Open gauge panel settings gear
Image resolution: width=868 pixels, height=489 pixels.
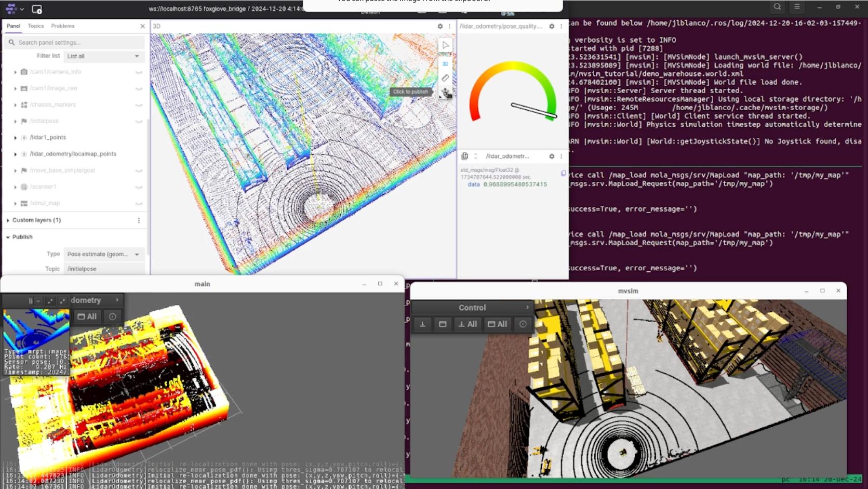[552, 26]
